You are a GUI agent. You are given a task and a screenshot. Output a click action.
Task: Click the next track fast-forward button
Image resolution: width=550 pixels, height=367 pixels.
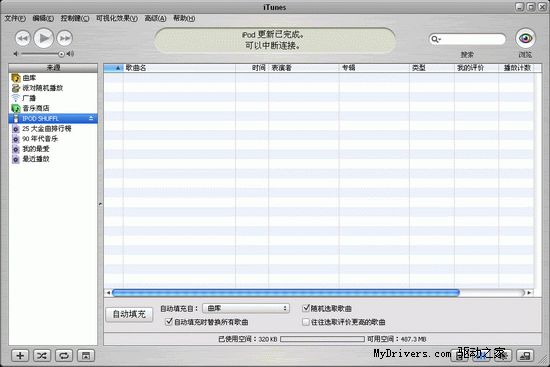65,38
